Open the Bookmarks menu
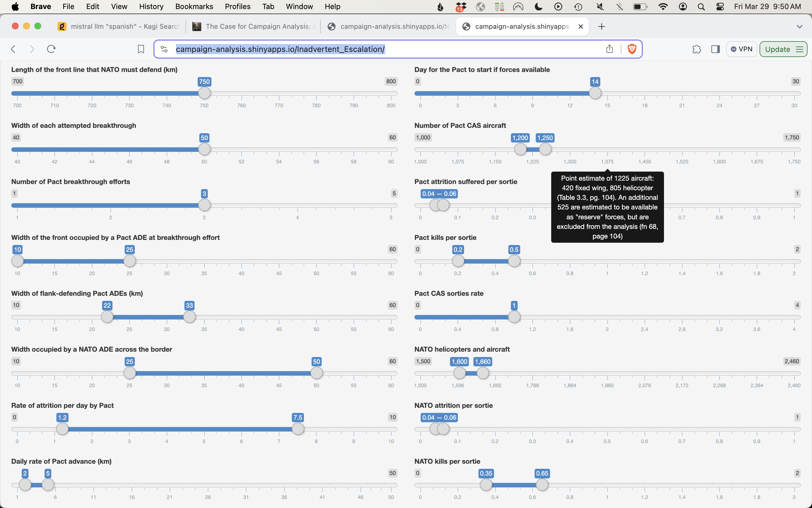This screenshot has height=508, width=812. [x=194, y=6]
